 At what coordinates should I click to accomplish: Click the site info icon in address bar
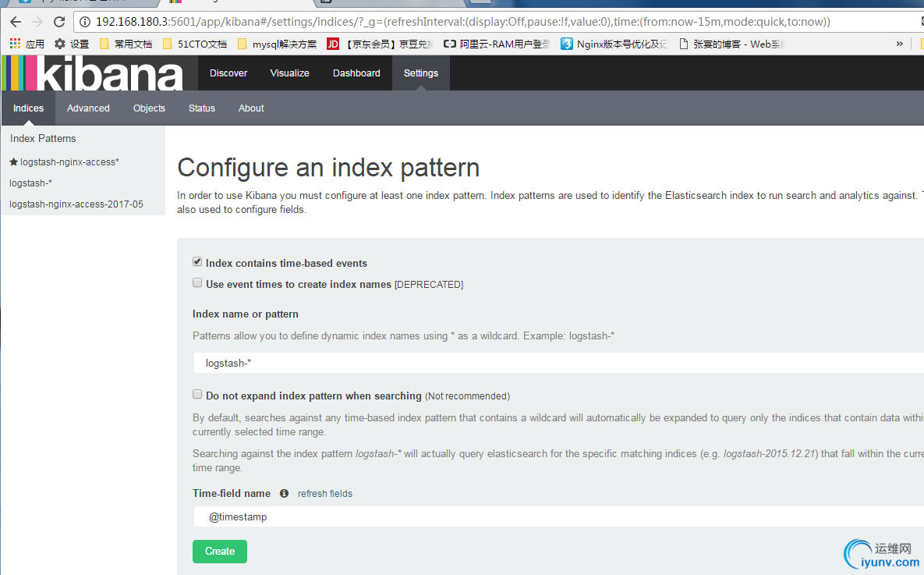[x=85, y=22]
